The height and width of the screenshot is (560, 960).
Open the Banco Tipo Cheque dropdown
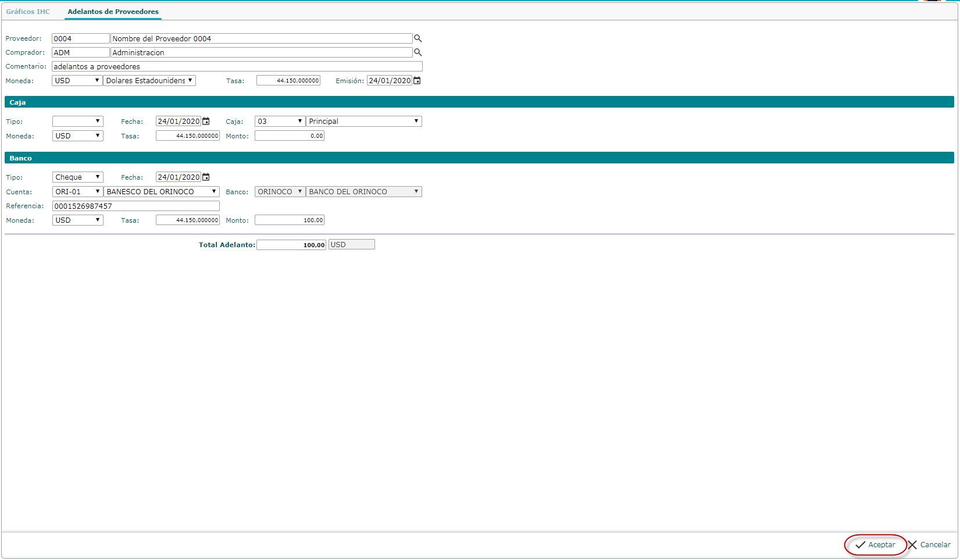click(77, 177)
